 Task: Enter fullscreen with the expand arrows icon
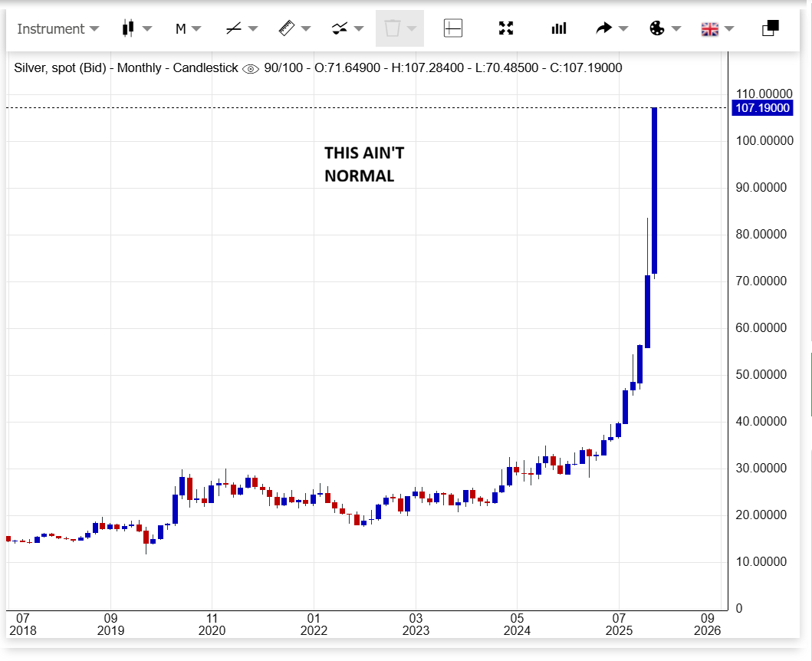click(506, 28)
